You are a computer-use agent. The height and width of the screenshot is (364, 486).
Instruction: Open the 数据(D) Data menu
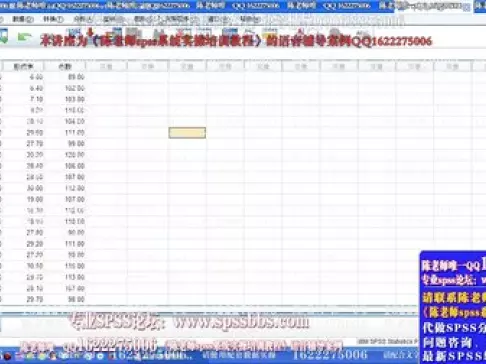tap(23, 19)
